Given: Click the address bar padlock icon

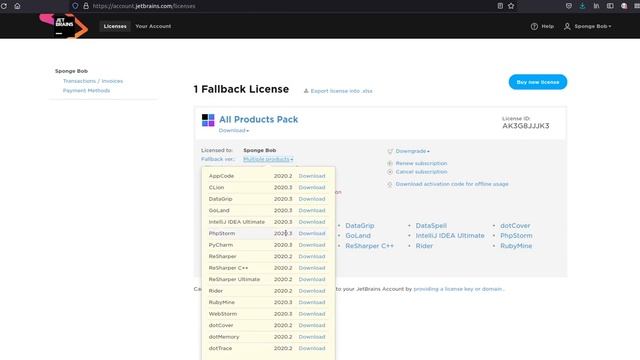Looking at the screenshot, I should pyautogui.click(x=86, y=6).
